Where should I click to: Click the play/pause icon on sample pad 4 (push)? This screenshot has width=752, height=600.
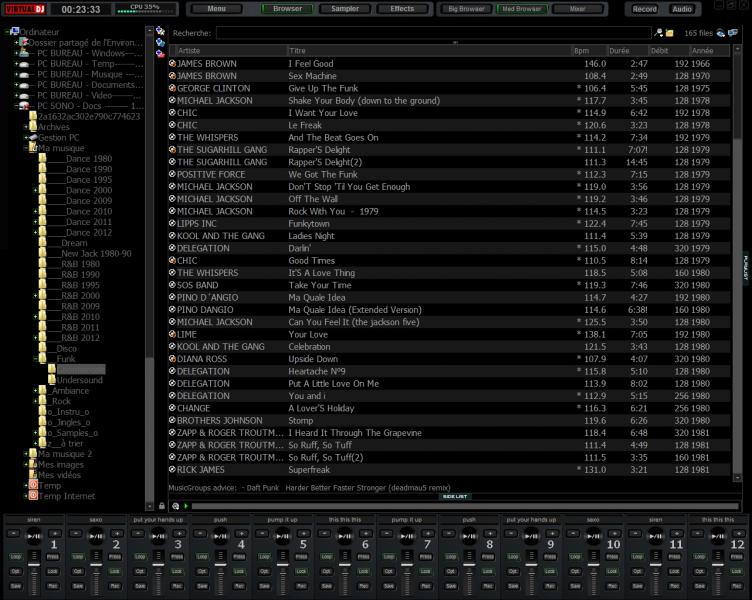point(218,537)
